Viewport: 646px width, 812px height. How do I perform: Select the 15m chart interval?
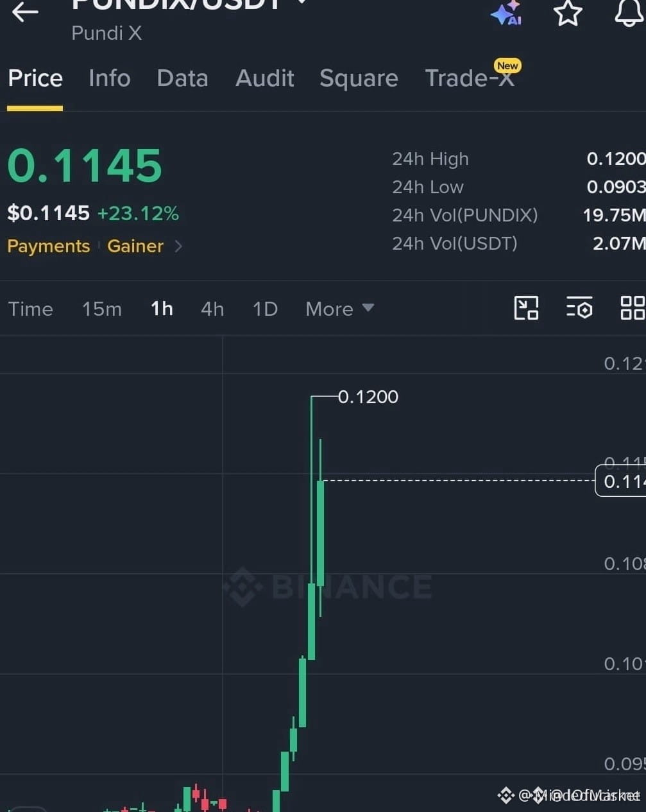tap(102, 309)
